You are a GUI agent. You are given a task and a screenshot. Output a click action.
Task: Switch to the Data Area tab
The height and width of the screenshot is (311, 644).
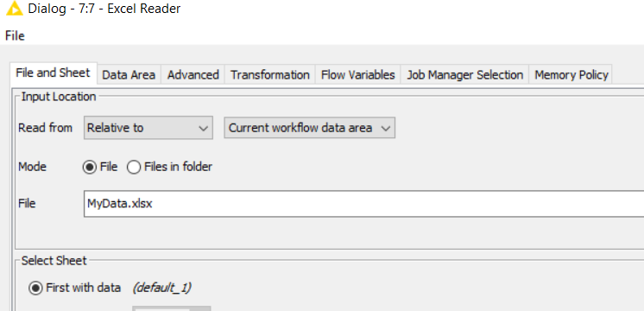[x=129, y=75]
